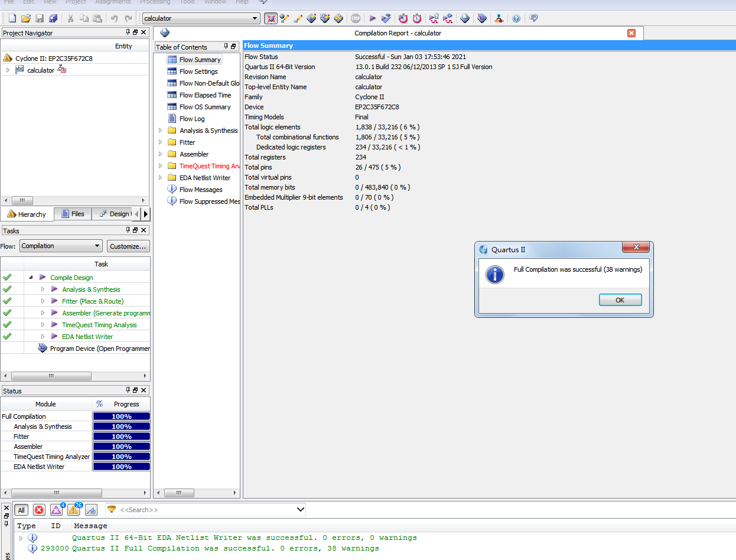Toggle the All messages filter
736x560 pixels.
click(21, 510)
